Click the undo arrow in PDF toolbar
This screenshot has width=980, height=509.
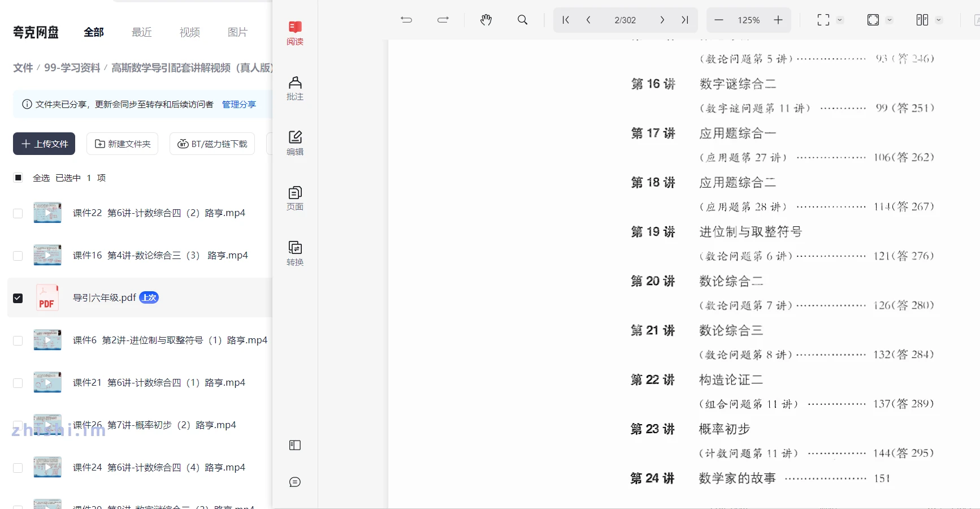[406, 20]
